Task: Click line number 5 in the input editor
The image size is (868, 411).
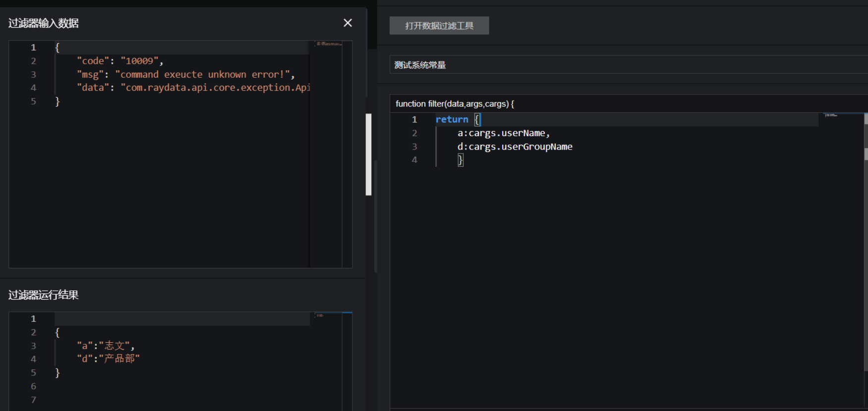Action: [x=33, y=101]
